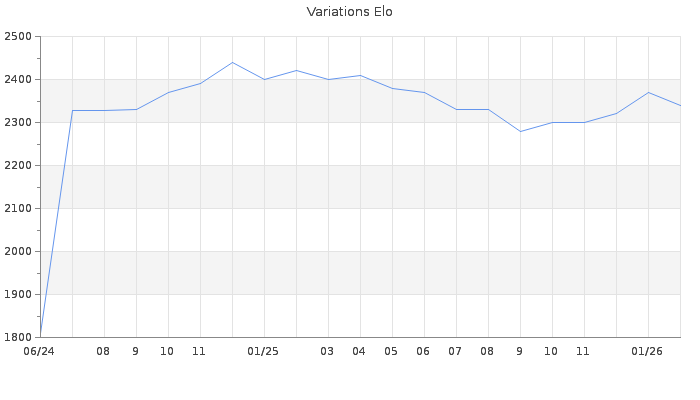Click the 2500 y-axis label
The height and width of the screenshot is (400, 700).
19,37
